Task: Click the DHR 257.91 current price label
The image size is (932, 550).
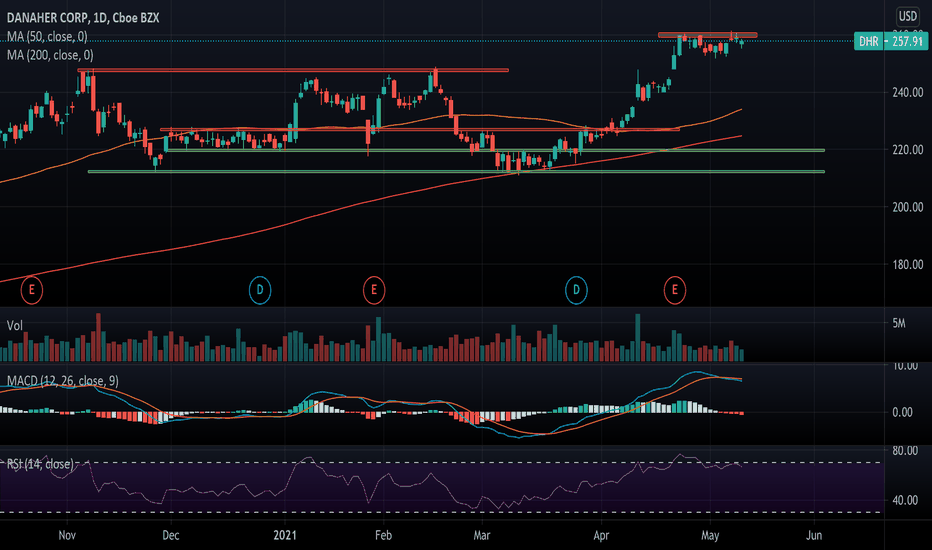Action: pyautogui.click(x=890, y=41)
